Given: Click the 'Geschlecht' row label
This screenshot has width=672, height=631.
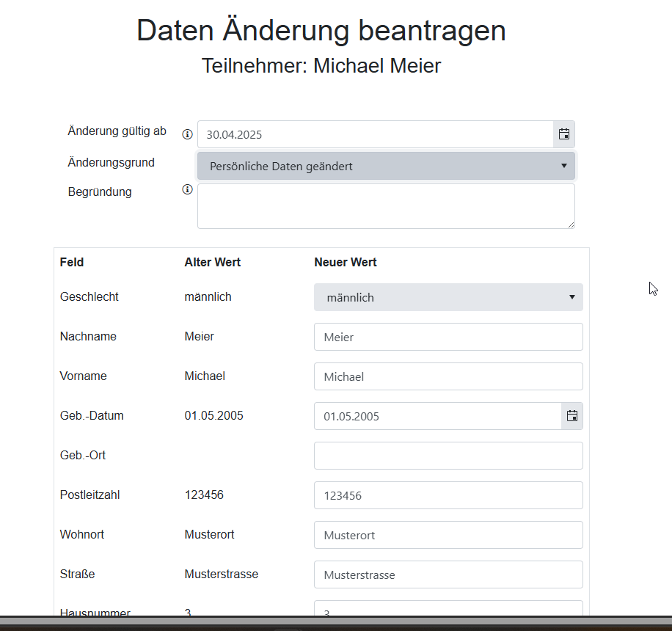Looking at the screenshot, I should (x=90, y=296).
